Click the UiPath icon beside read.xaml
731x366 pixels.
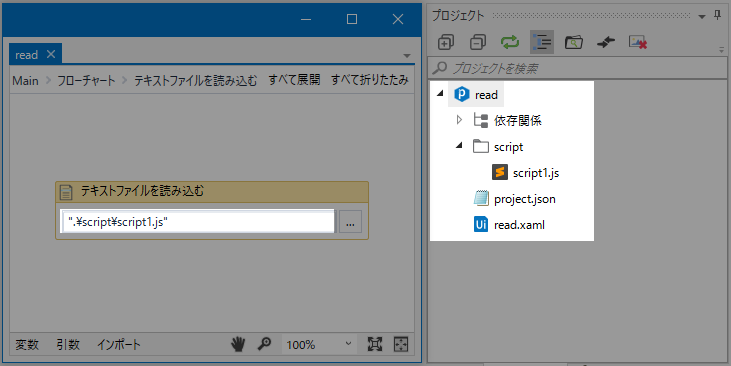pyautogui.click(x=481, y=225)
